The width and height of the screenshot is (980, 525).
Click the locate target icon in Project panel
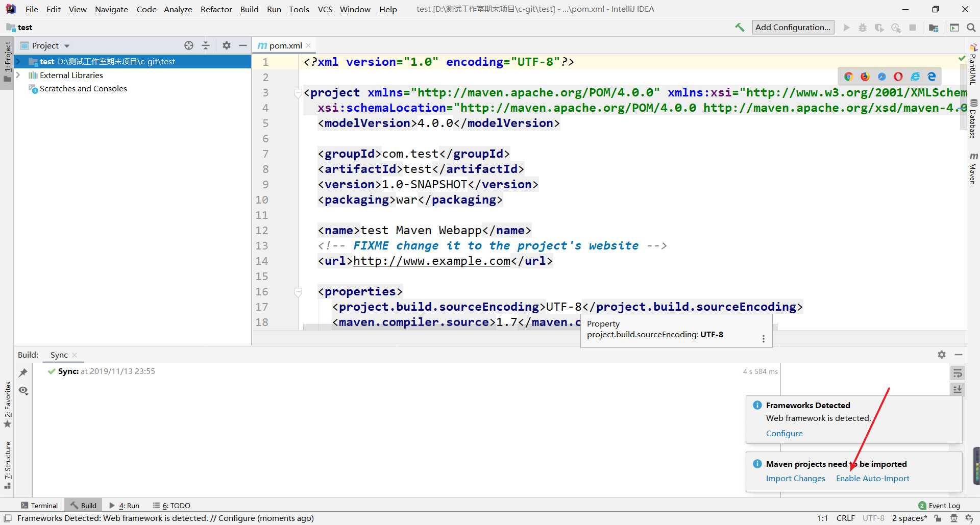pyautogui.click(x=189, y=45)
